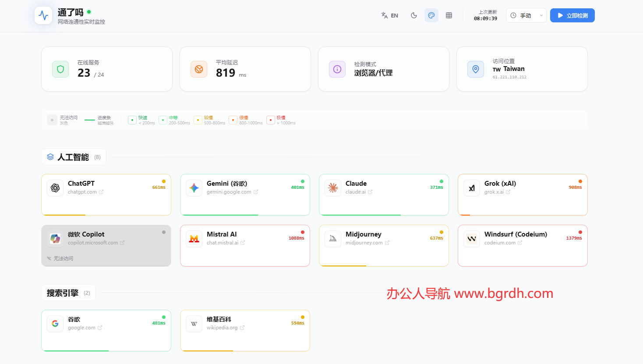Open the 手动 refresh interval dropdown

(526, 15)
